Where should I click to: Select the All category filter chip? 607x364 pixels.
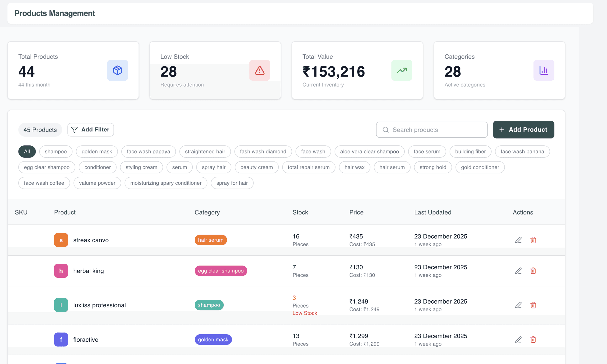[x=27, y=152]
